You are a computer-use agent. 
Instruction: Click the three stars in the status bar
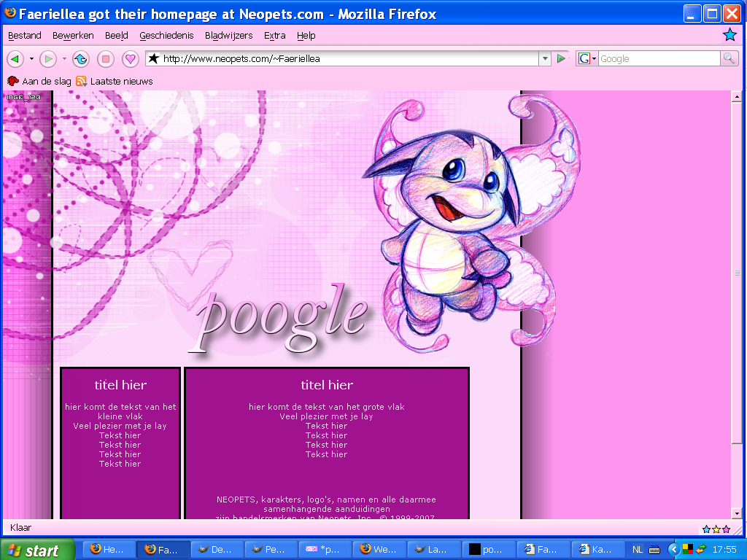click(x=716, y=529)
